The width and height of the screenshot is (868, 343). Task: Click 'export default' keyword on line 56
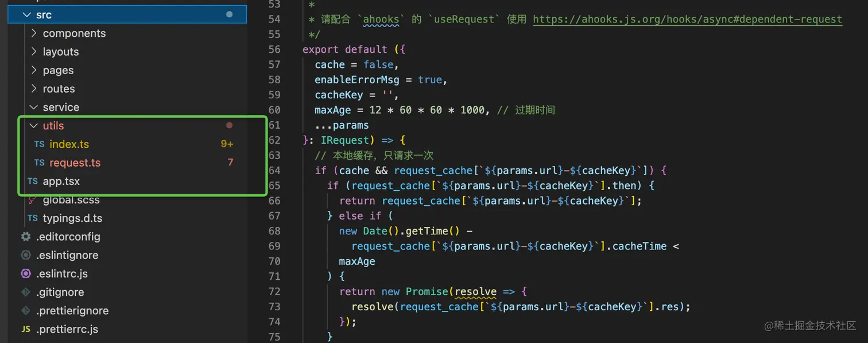[344, 49]
